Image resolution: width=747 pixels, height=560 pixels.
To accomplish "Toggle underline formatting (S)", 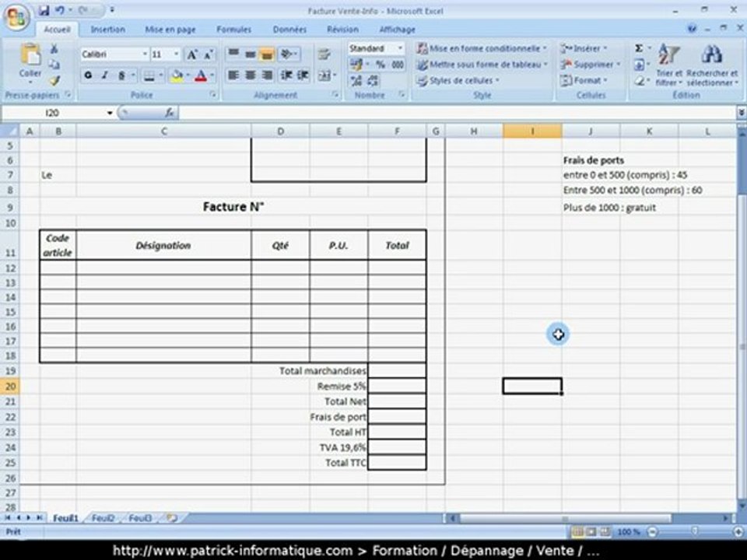I will click(121, 75).
